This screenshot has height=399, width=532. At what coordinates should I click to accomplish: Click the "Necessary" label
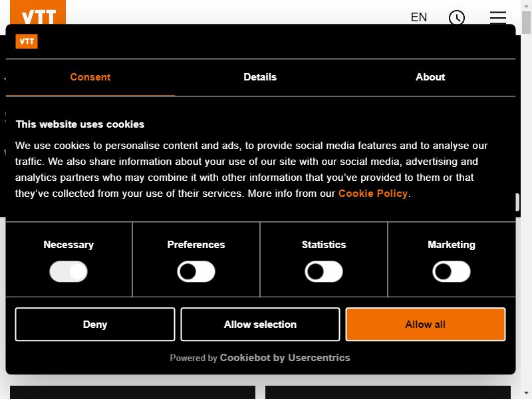(68, 245)
